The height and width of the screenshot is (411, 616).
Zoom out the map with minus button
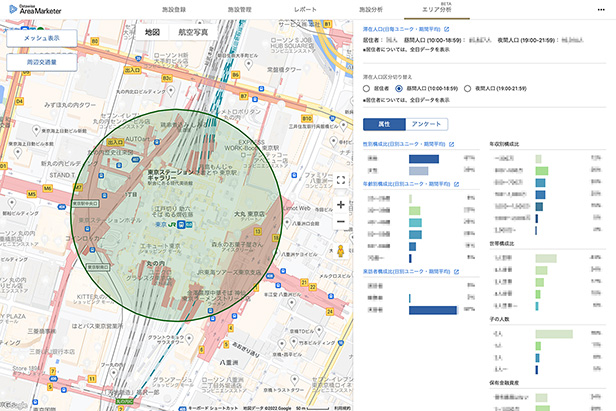point(341,222)
